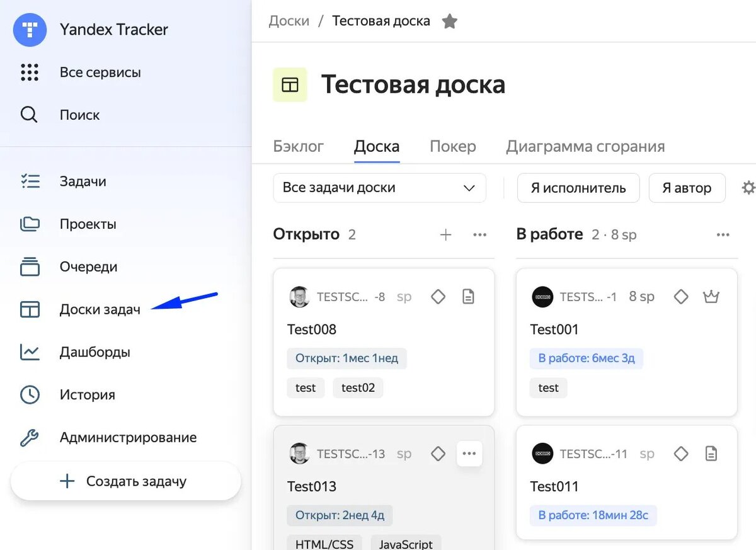Viewport: 756px width, 550px height.
Task: Open task Test013
Action: (x=312, y=486)
